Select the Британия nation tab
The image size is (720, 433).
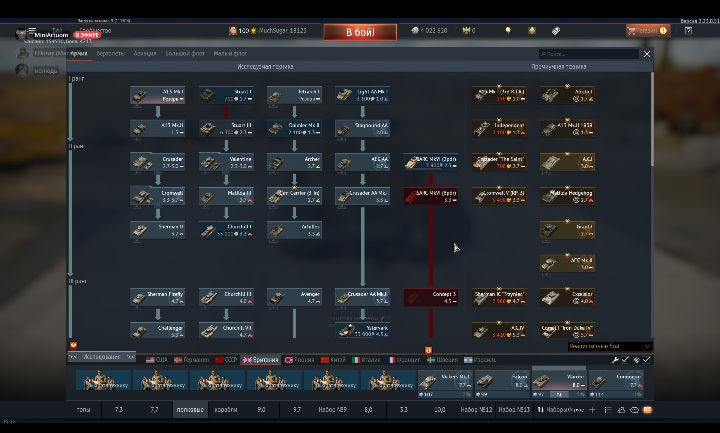pos(260,360)
